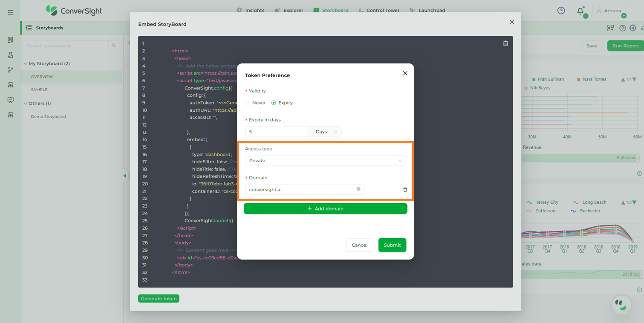Click the copy code clipboard icon
The width and height of the screenshot is (644, 323).
[x=505, y=43]
